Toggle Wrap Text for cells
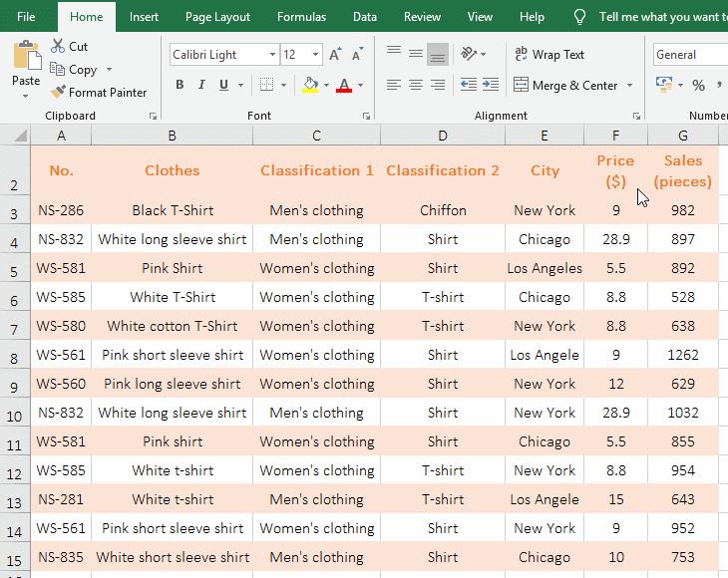The image size is (728, 578). (548, 55)
